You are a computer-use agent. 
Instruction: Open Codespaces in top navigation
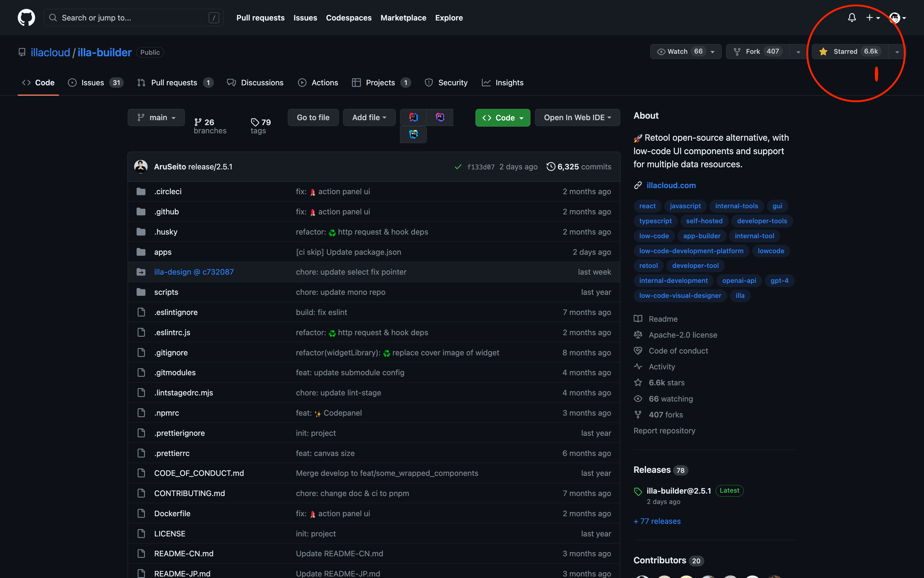[349, 18]
